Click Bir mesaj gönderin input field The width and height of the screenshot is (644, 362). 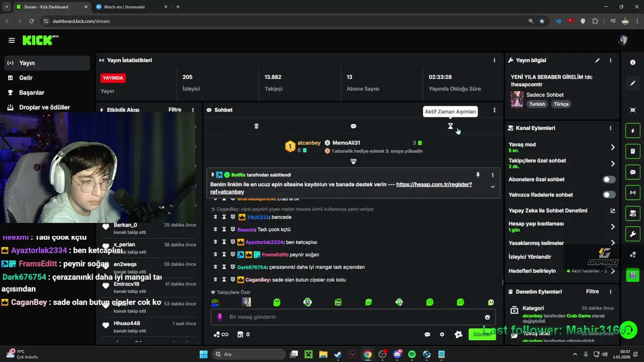point(353,317)
